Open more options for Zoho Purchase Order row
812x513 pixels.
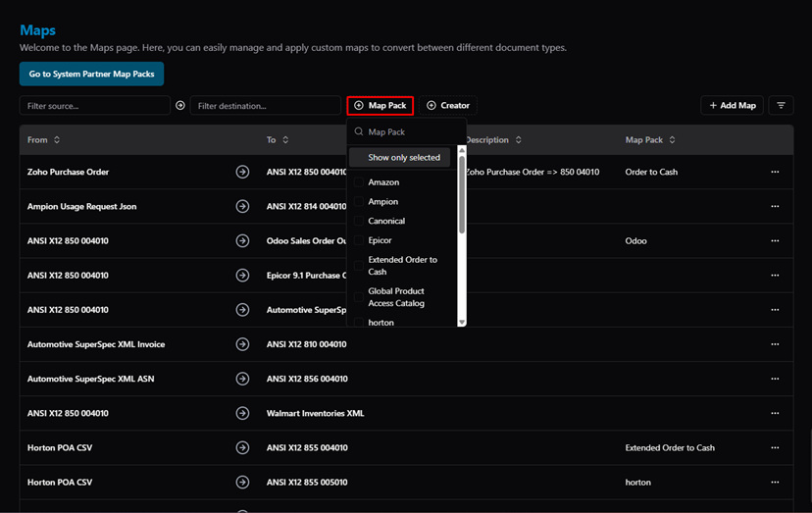click(x=775, y=172)
